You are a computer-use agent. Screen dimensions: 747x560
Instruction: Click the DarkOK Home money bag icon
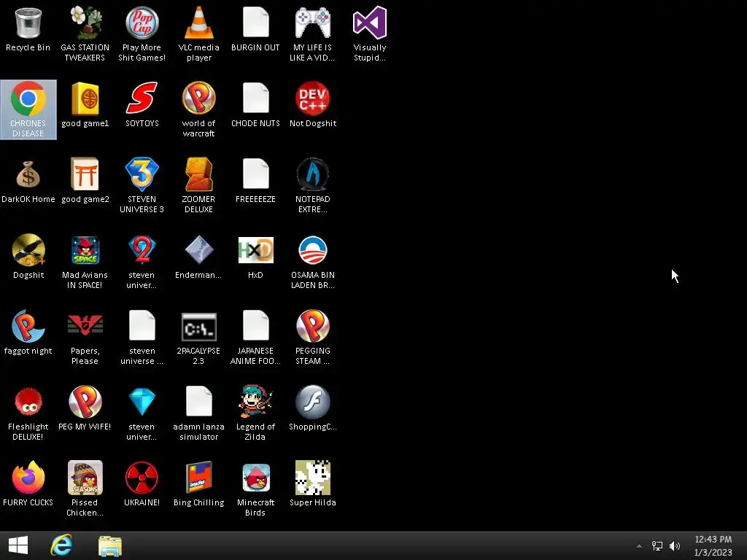click(x=28, y=174)
